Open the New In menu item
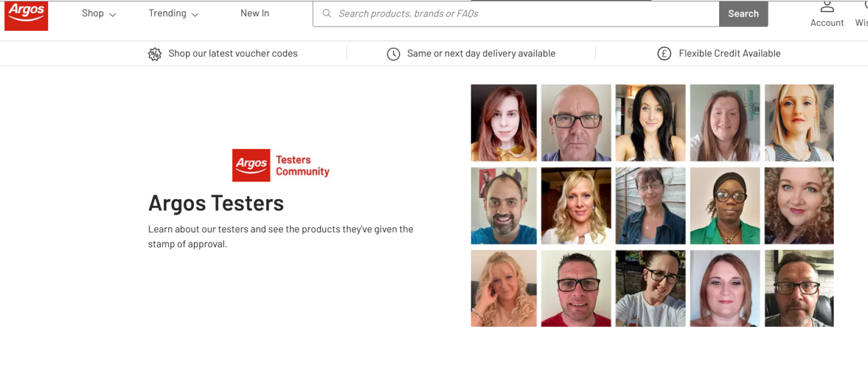The height and width of the screenshot is (368, 868). point(255,13)
